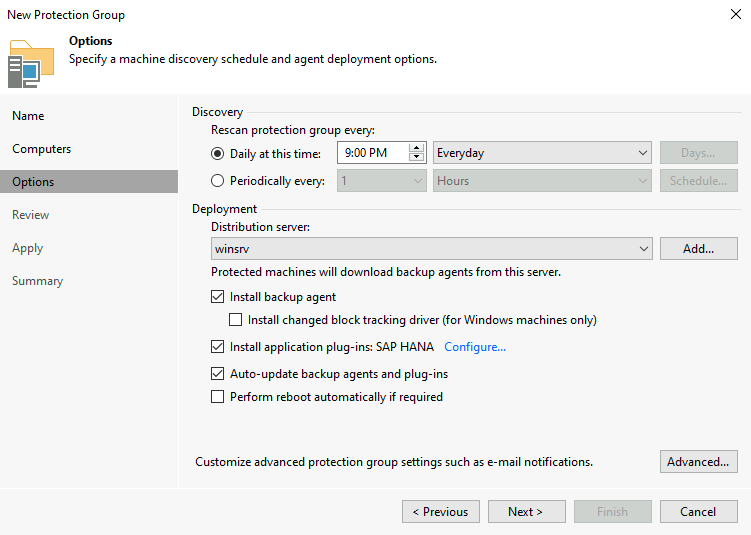The width and height of the screenshot is (751, 535).
Task: Increase the daily scan time with up arrow
Action: click(417, 148)
